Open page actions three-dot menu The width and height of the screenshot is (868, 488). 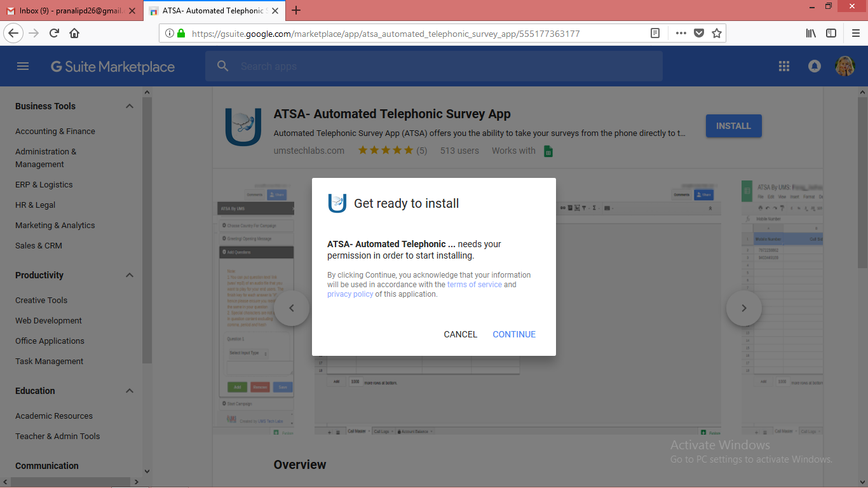pyautogui.click(x=681, y=33)
